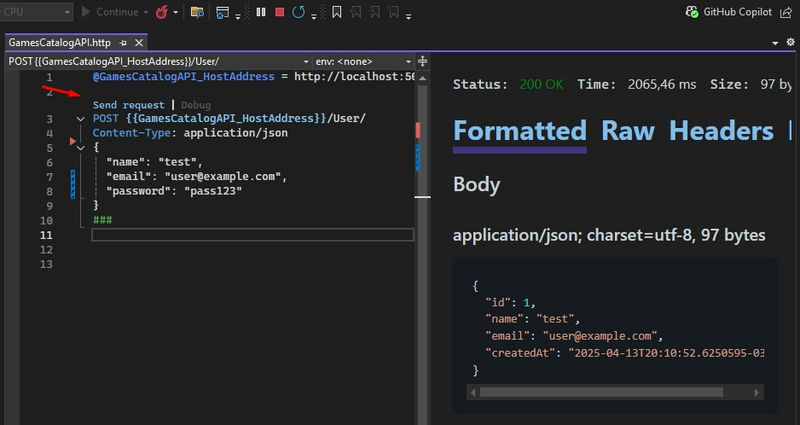Screen dimensions: 800x425
Task: Click the Hot Reload flame icon
Action: pos(161,12)
